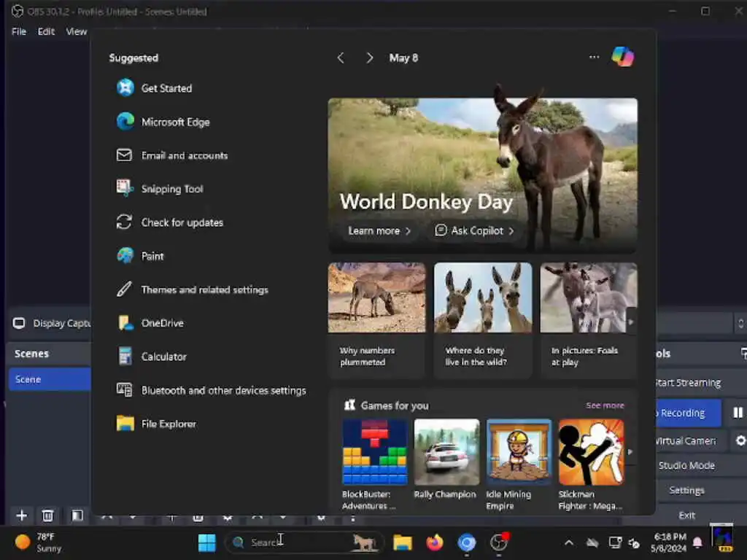Click Display Capture source label in OBS
This screenshot has width=747, height=560.
(x=61, y=323)
